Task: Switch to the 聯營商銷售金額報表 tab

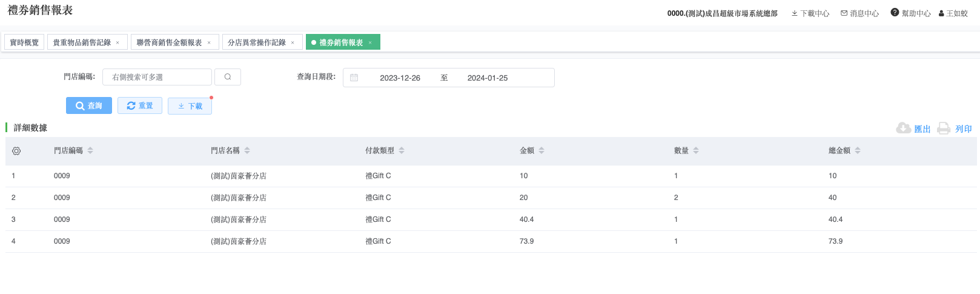Action: (x=169, y=42)
